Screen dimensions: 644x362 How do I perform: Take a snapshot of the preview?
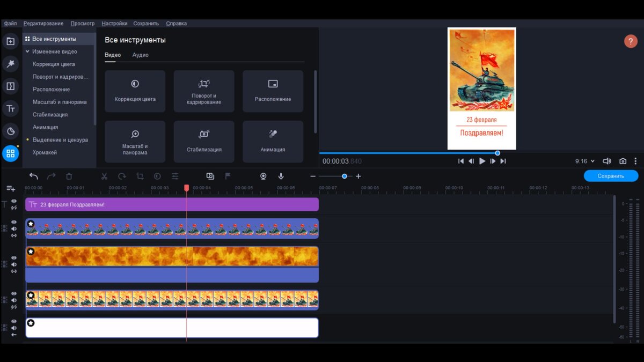click(x=623, y=161)
